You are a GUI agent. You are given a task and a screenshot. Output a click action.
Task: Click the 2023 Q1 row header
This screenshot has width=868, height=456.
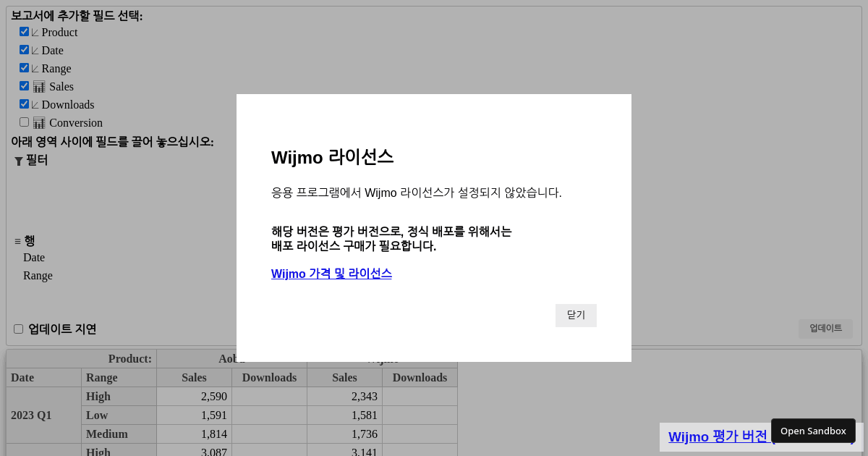[44, 415]
